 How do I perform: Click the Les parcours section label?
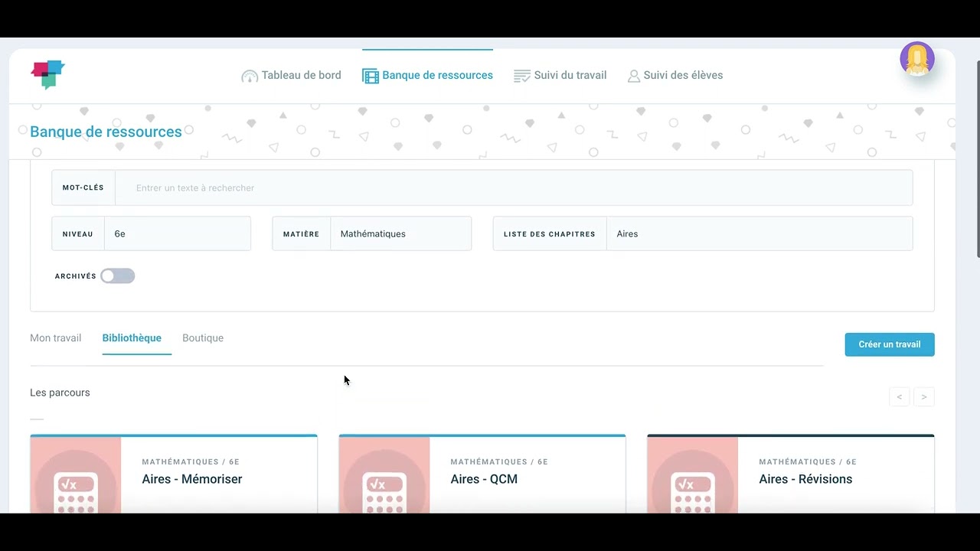point(60,393)
